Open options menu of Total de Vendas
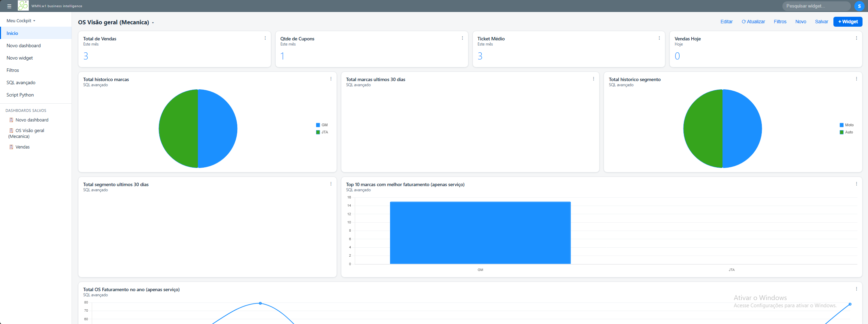 [265, 38]
